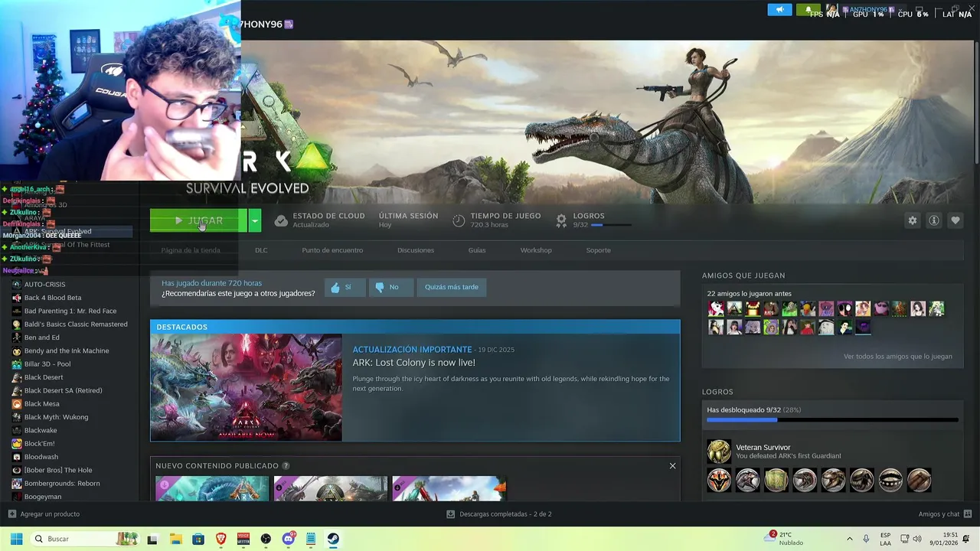The height and width of the screenshot is (551, 980).
Task: Open the Soporte tab
Action: tap(599, 250)
